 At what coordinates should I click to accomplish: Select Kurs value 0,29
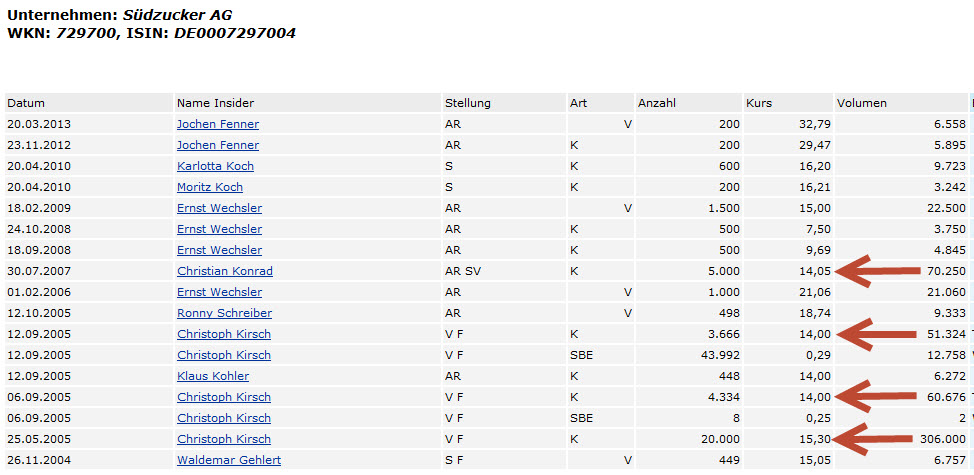(x=817, y=355)
